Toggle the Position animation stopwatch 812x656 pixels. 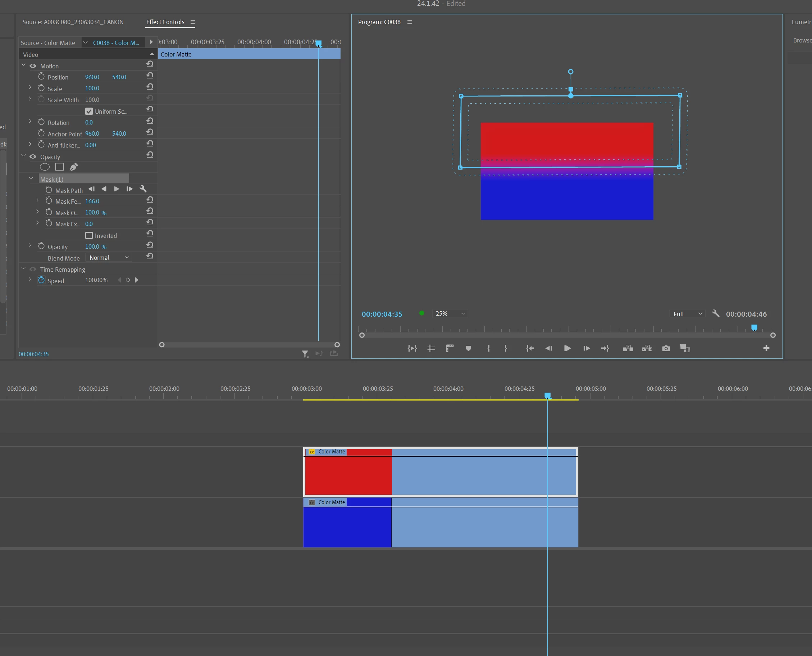pos(42,77)
